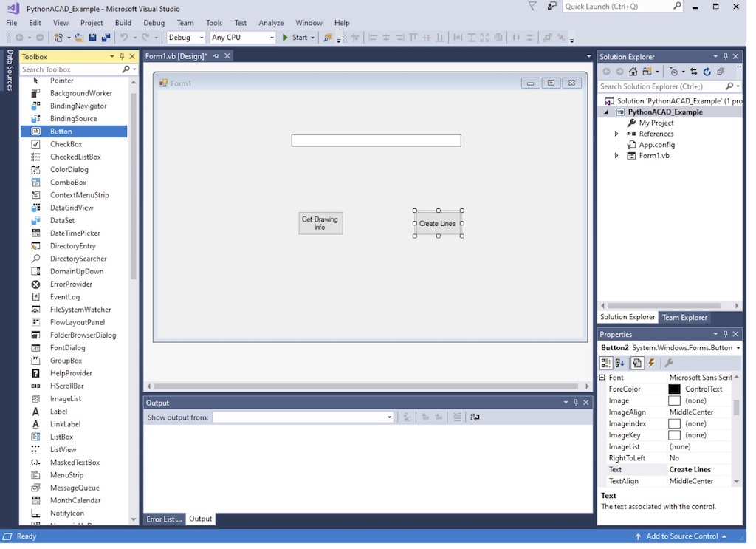Viewport: 756px width, 549px height.
Task: Click the Text property value Create Lines
Action: tap(690, 470)
